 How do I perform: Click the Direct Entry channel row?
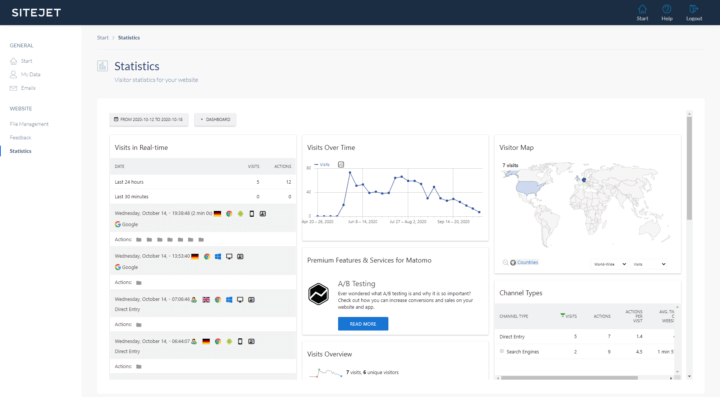586,336
